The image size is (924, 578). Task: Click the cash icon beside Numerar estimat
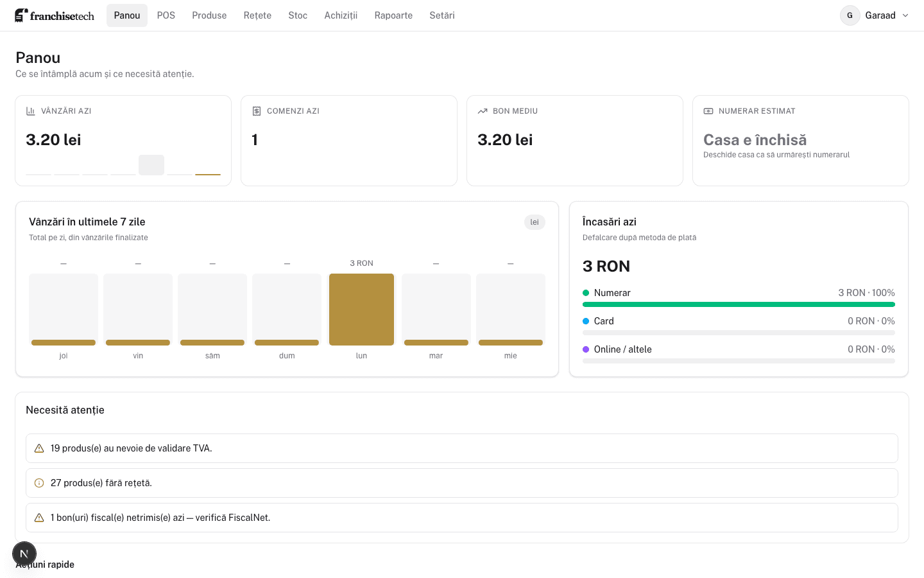pyautogui.click(x=708, y=111)
